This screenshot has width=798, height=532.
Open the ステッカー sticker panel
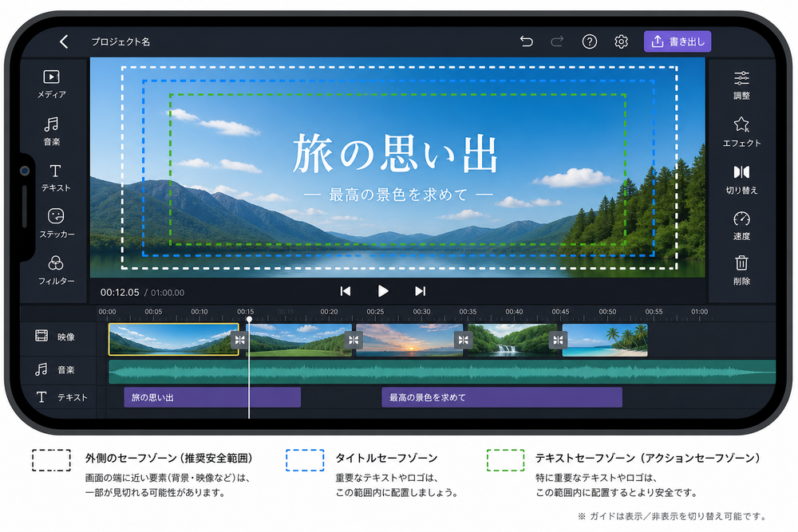57,223
